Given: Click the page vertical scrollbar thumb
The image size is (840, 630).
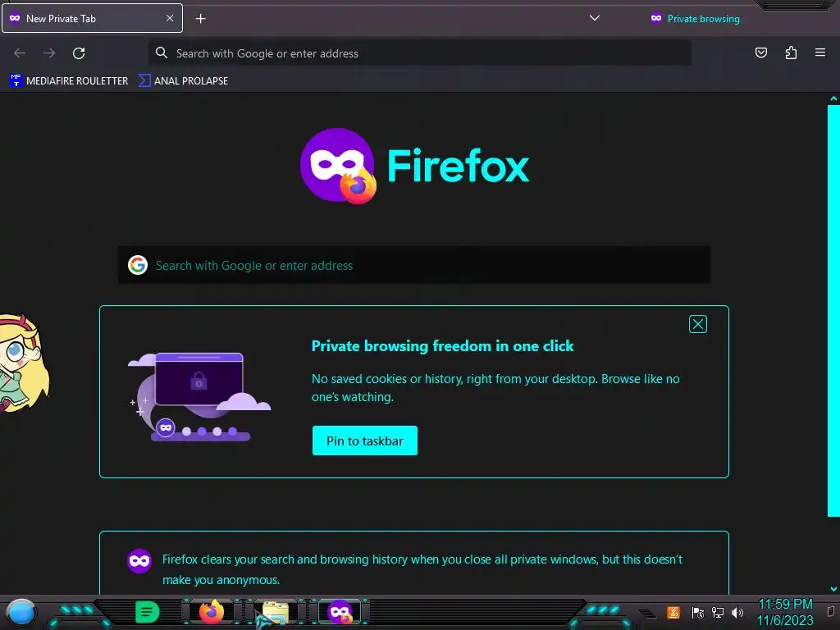Looking at the screenshot, I should coord(833,311).
